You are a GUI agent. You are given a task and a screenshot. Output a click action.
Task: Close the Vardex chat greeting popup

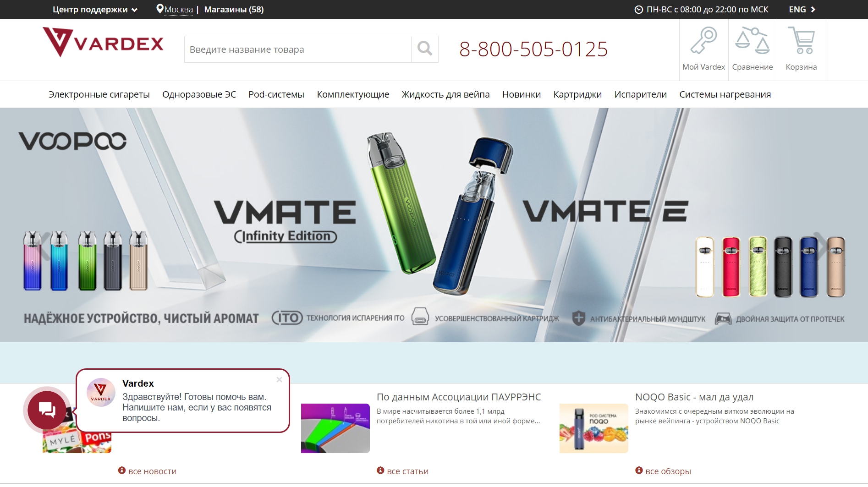coord(279,379)
